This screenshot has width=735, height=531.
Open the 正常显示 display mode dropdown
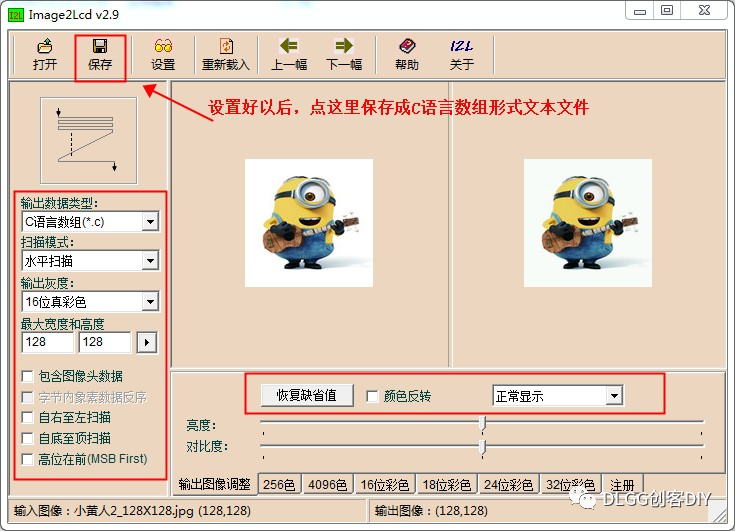558,396
